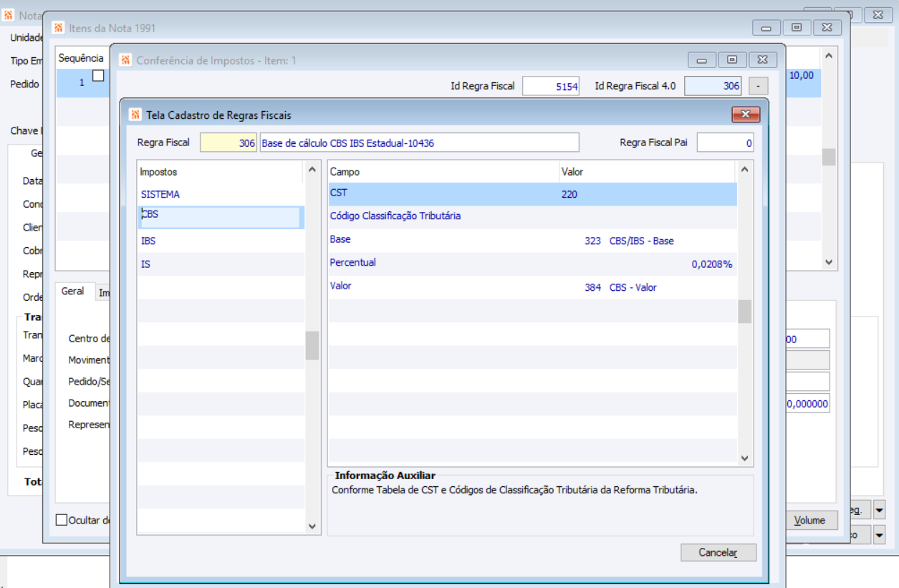Select IBS in the Impostos list
899x588 pixels.
[221, 241]
